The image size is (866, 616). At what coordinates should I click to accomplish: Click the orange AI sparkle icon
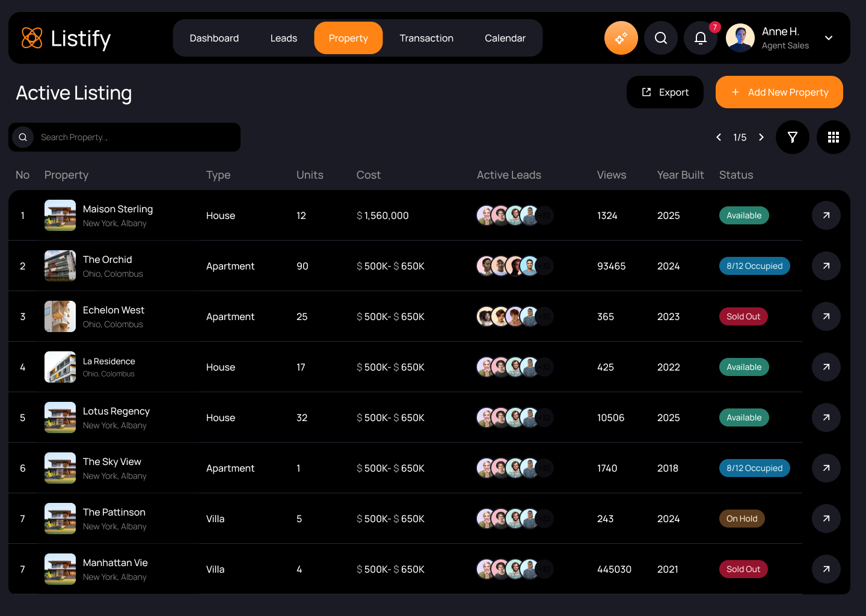[621, 38]
